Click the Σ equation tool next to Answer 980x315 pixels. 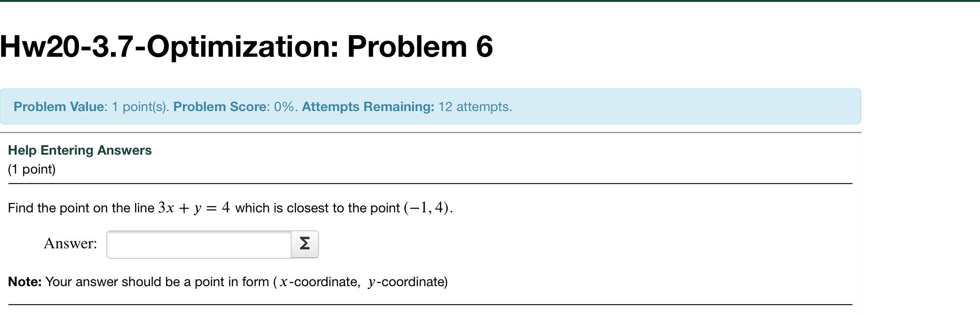[x=305, y=244]
